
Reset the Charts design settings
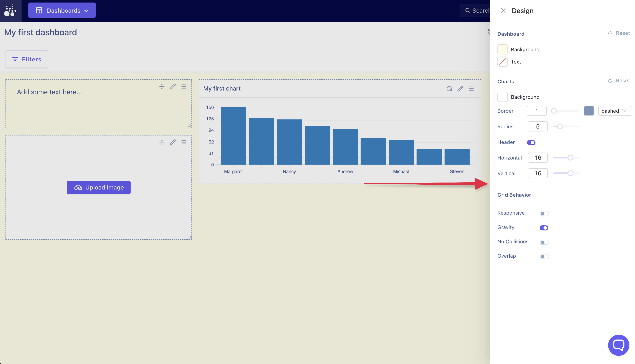pos(619,80)
